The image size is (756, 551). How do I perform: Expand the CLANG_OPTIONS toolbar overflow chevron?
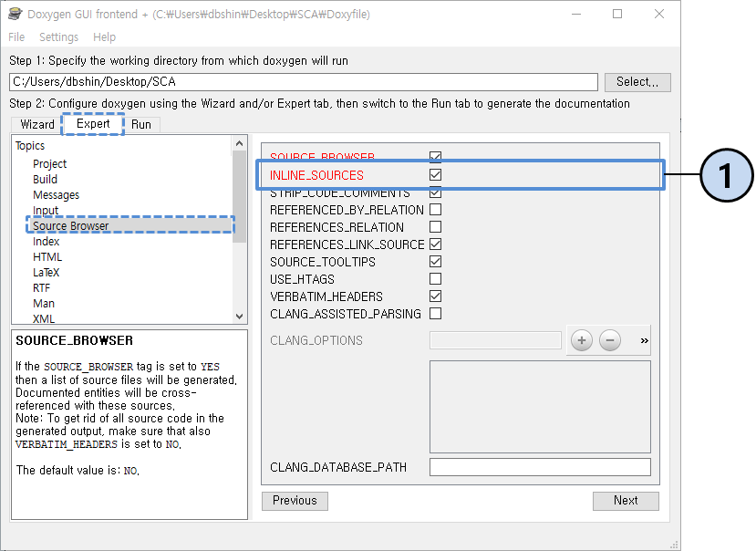pyautogui.click(x=644, y=340)
